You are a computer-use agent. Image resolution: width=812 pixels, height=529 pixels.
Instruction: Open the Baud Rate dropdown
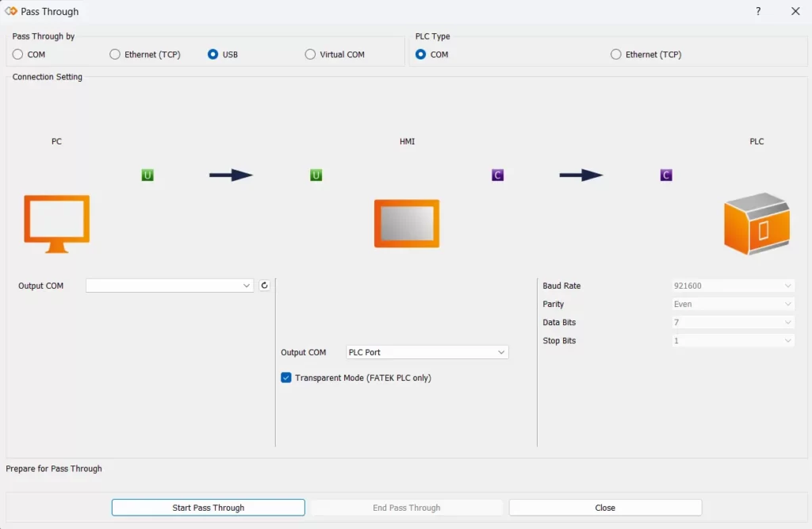(x=733, y=286)
